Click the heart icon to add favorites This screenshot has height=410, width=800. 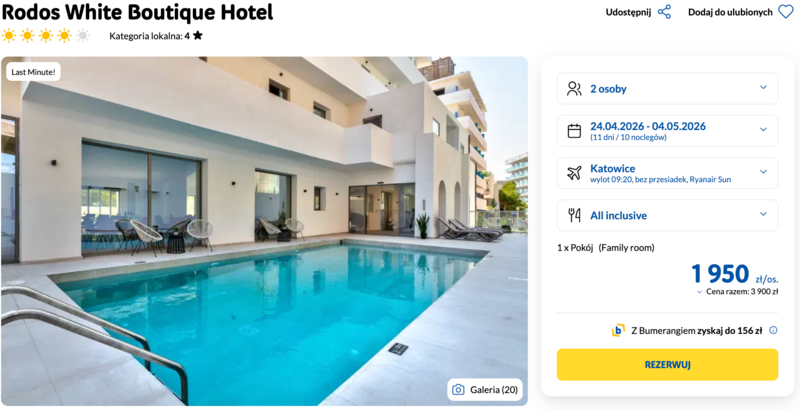pos(786,12)
